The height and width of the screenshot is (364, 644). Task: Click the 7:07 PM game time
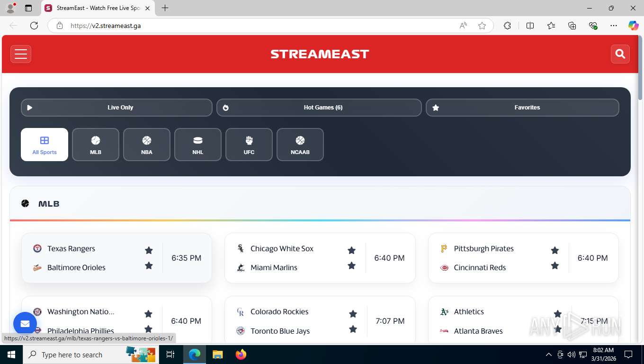pos(390,321)
